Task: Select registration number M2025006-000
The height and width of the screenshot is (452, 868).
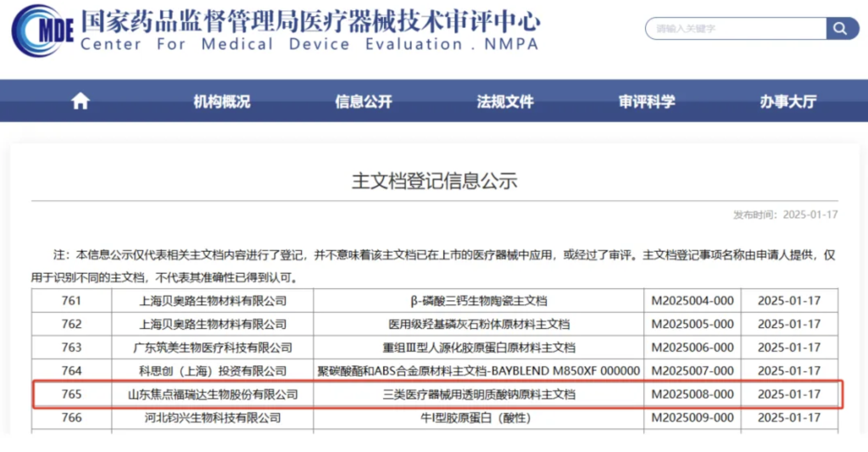Action: coord(693,348)
